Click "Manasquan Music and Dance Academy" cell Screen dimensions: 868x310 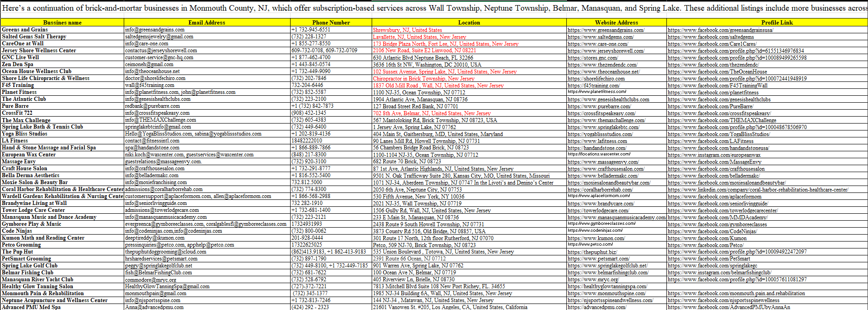click(62, 217)
